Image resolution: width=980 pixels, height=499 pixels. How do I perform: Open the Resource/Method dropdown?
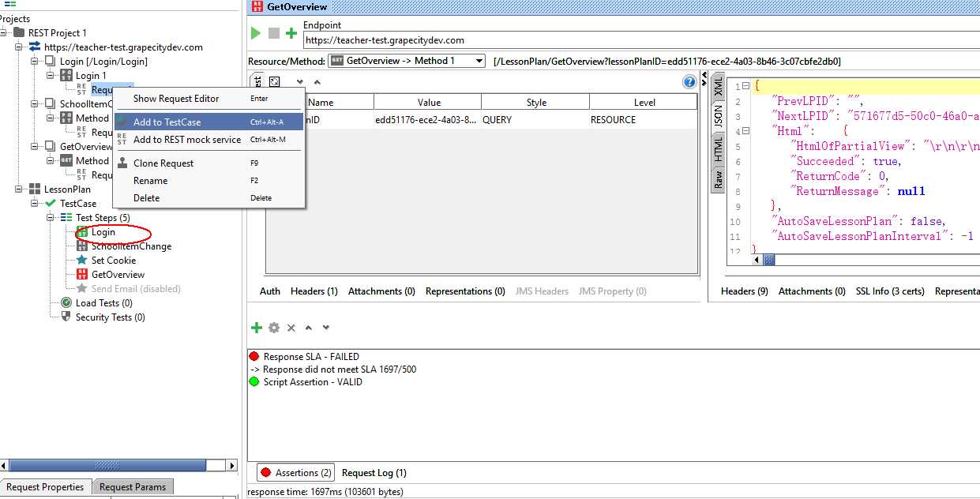click(x=407, y=61)
